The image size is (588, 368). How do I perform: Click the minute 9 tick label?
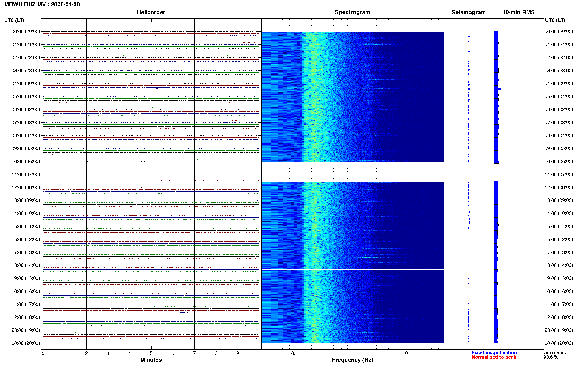point(238,353)
